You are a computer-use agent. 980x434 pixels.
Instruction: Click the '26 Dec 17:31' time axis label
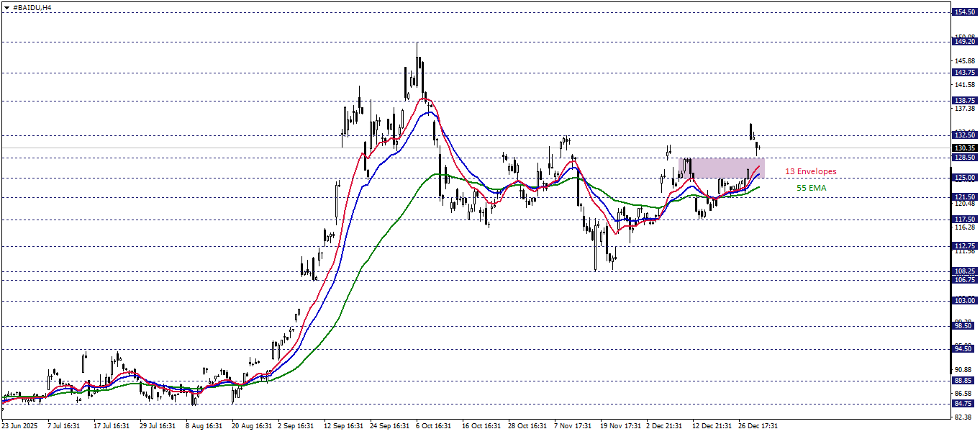pos(757,426)
